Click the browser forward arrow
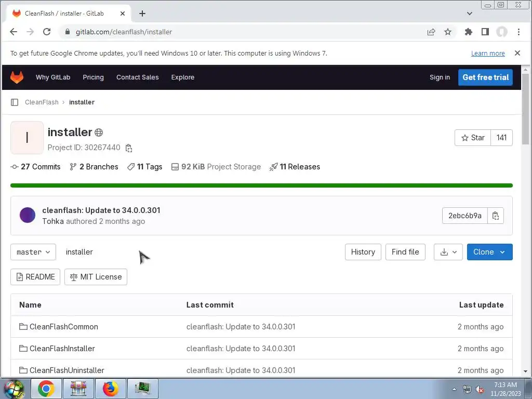532x399 pixels. tap(30, 32)
